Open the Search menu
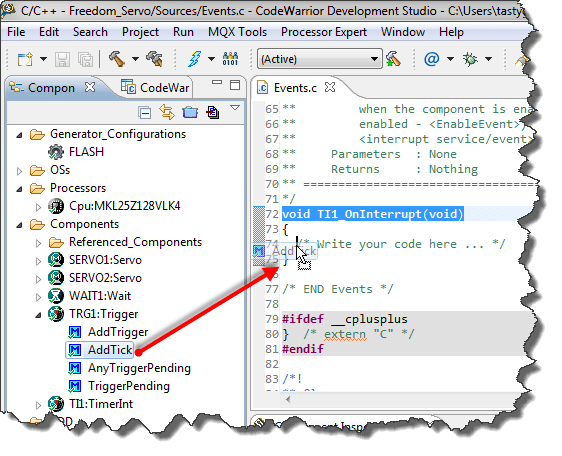562x456 pixels. [90, 32]
